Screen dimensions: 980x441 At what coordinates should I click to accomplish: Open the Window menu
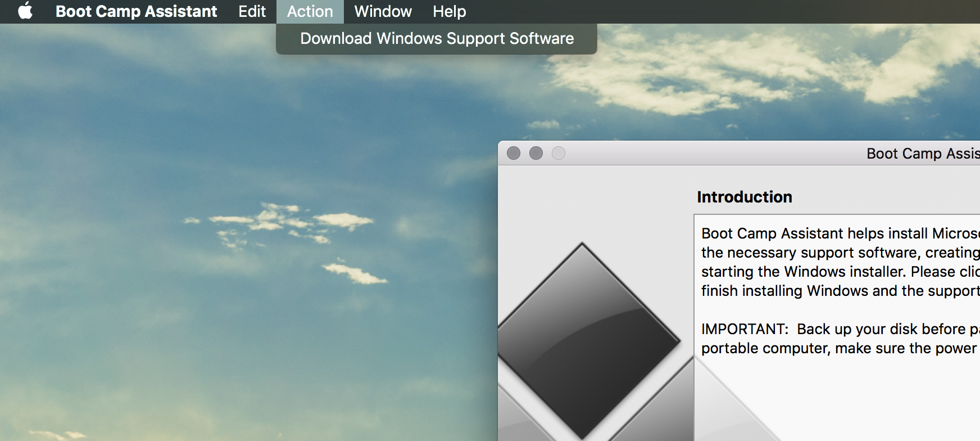coord(383,11)
